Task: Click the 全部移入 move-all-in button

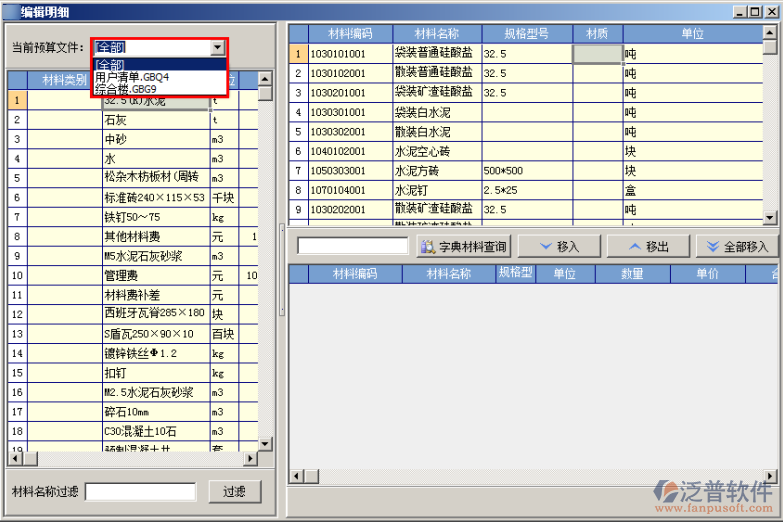Action: point(737,246)
